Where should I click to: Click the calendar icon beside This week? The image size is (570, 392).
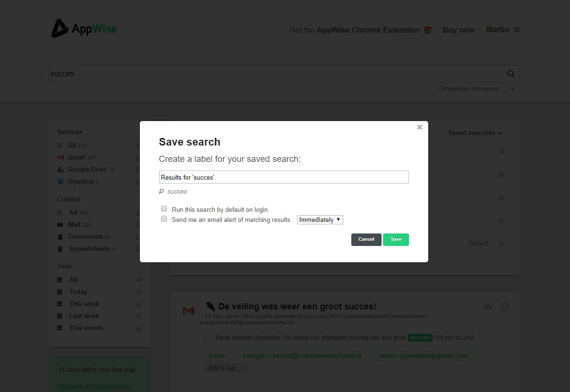click(x=60, y=304)
